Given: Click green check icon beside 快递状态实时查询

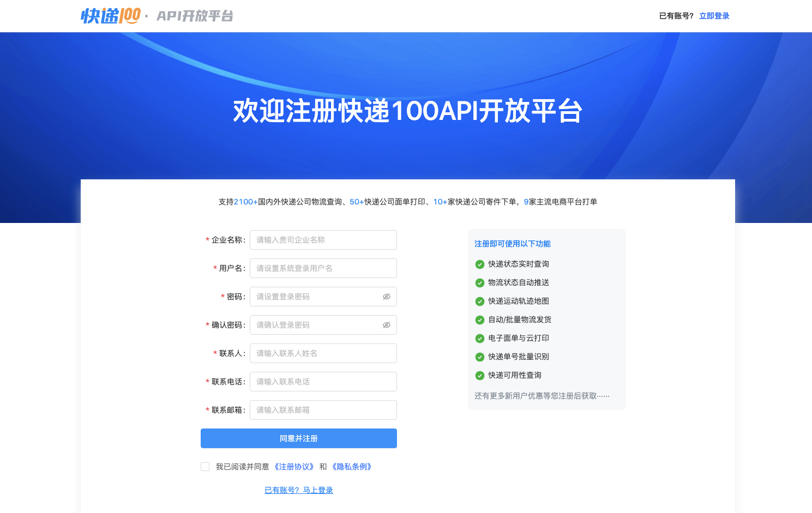Looking at the screenshot, I should tap(480, 264).
